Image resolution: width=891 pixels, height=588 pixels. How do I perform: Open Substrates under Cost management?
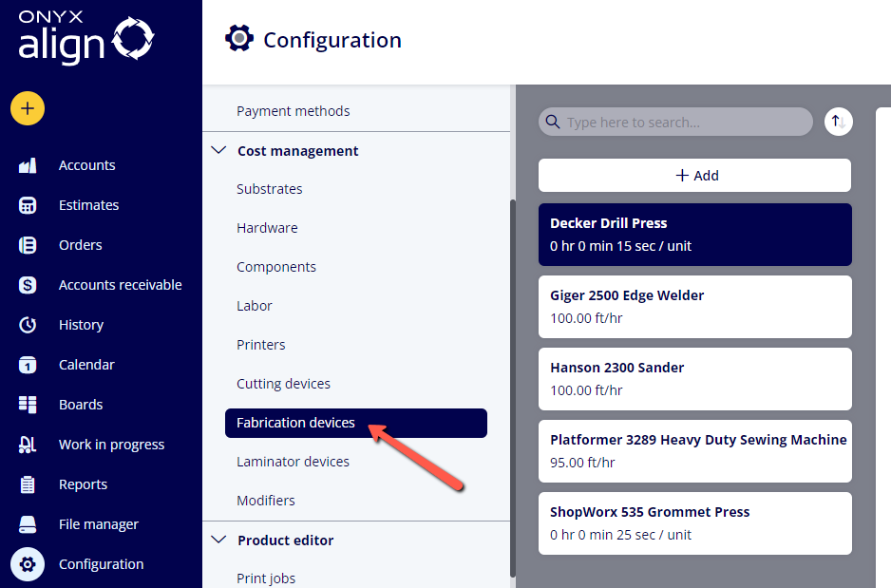[x=270, y=189]
